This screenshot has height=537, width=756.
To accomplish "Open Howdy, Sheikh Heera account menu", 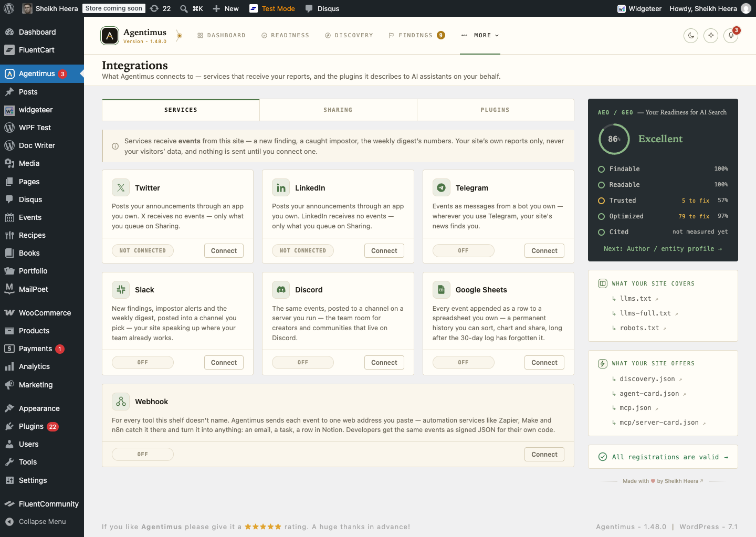I will (710, 8).
